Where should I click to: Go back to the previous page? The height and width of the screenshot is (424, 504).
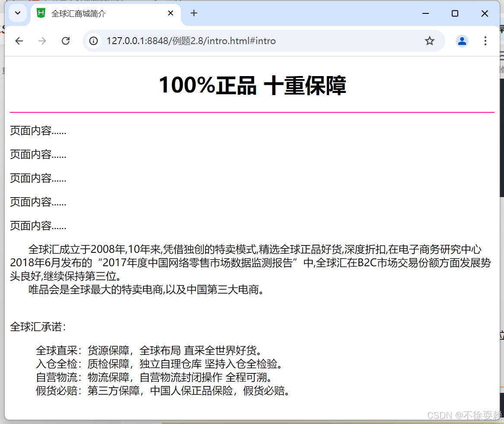click(x=19, y=41)
